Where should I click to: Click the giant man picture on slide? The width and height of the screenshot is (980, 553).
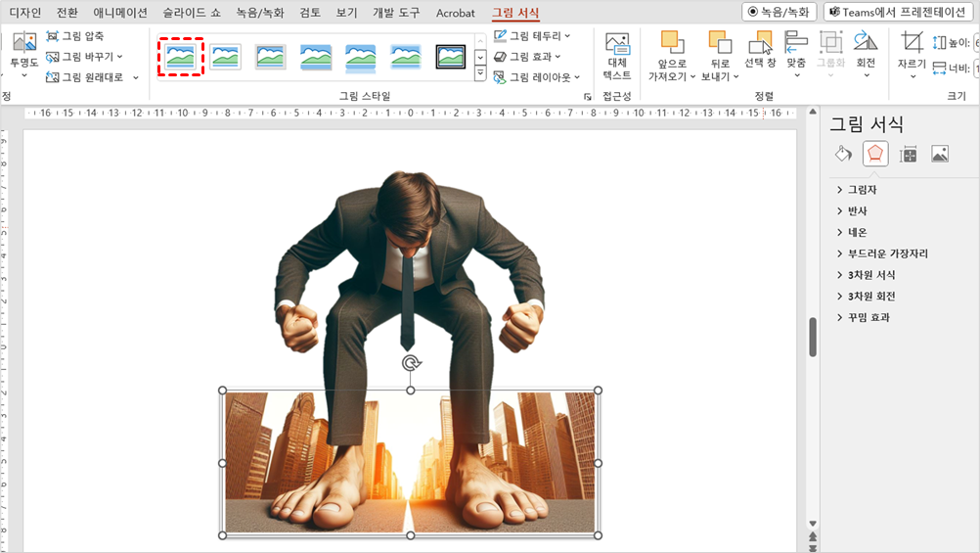click(410, 262)
